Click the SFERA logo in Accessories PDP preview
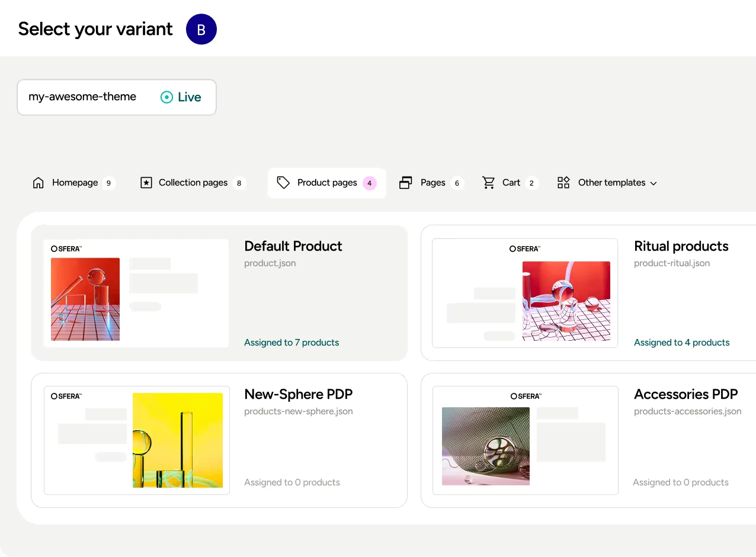Viewport: 756px width, 557px height. tap(526, 396)
